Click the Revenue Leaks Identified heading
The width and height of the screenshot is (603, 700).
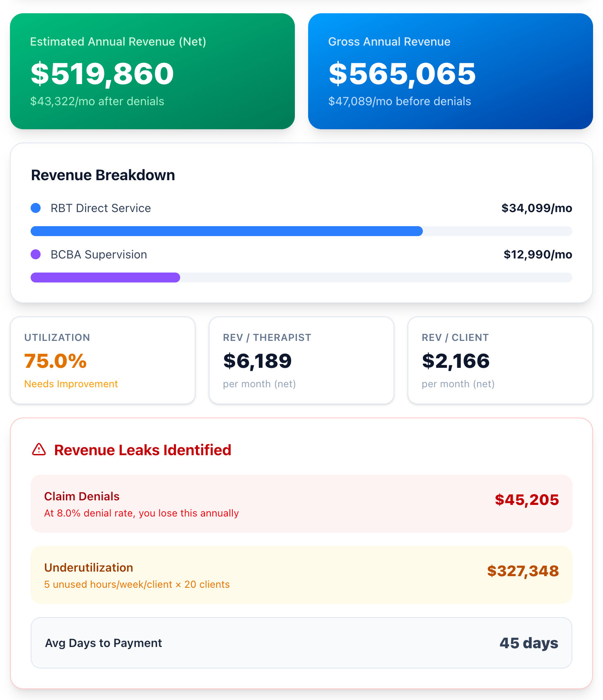coord(143,450)
